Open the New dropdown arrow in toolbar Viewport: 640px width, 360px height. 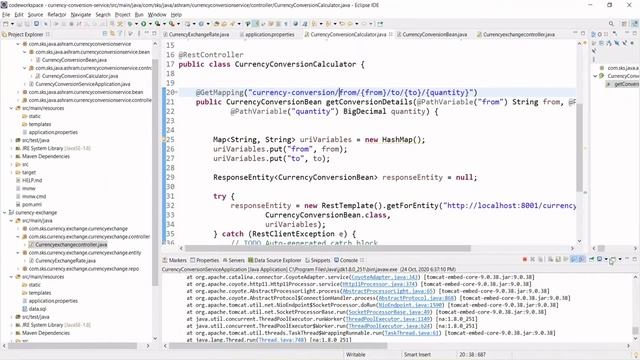point(12,24)
